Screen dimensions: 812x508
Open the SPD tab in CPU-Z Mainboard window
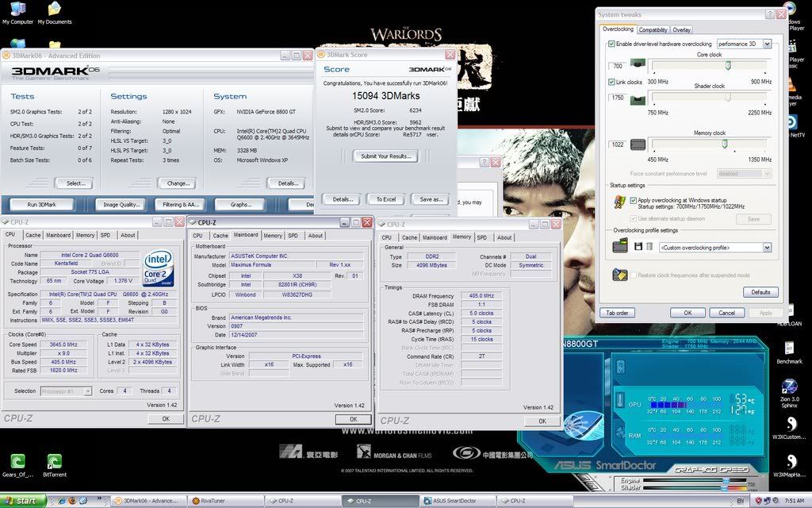click(x=293, y=236)
